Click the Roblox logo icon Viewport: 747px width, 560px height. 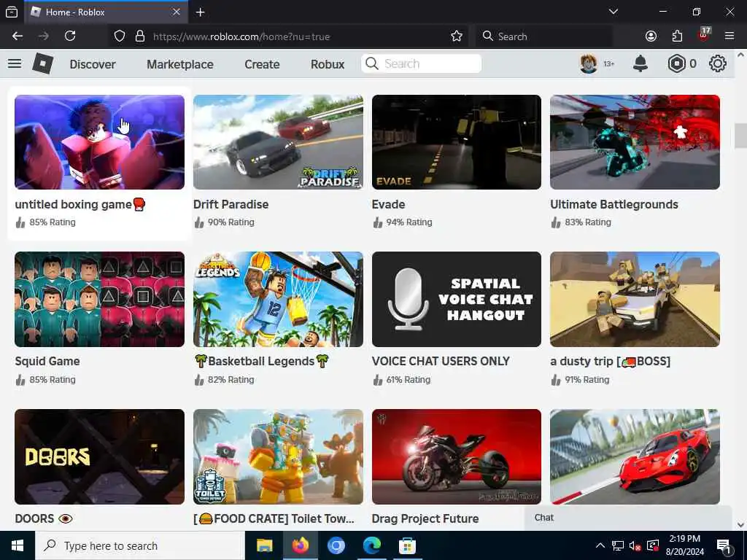(x=43, y=63)
